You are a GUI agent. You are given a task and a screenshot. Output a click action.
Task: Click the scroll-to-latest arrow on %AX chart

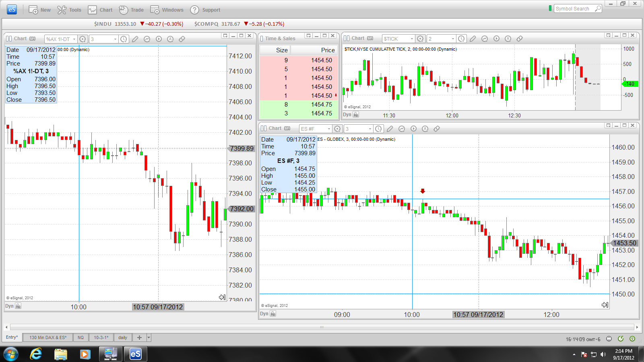(222, 297)
